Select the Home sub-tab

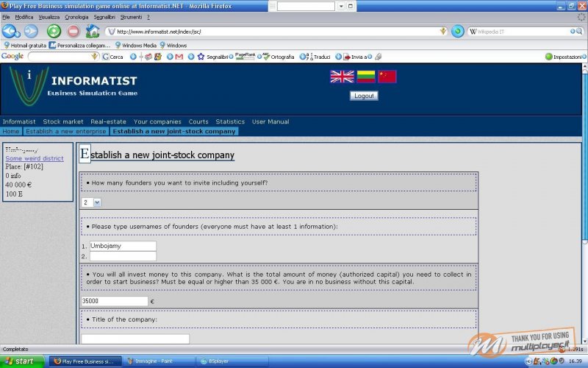pos(11,132)
